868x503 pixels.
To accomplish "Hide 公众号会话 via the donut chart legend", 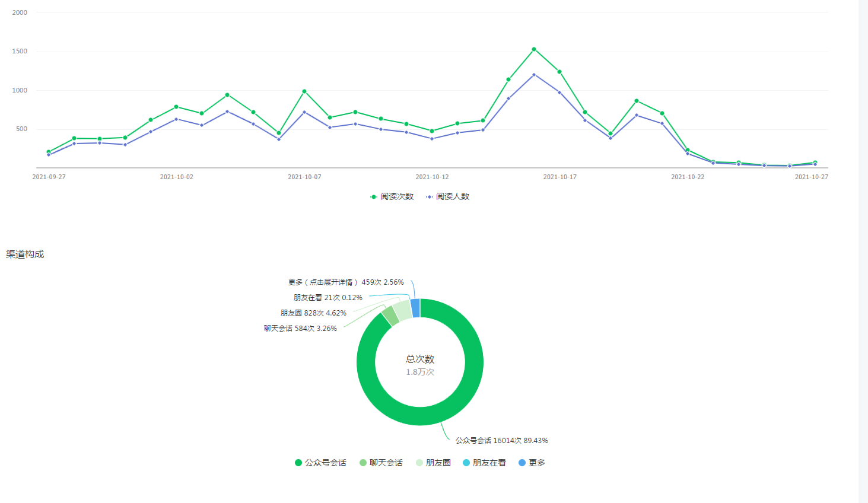I will pyautogui.click(x=320, y=463).
